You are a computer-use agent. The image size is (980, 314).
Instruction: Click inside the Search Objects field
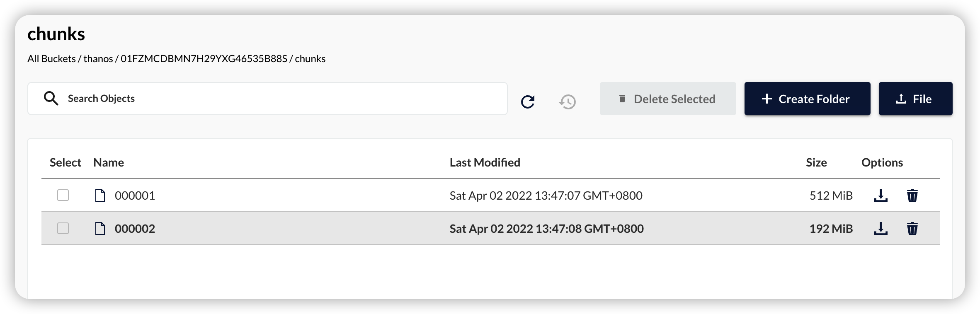249,98
